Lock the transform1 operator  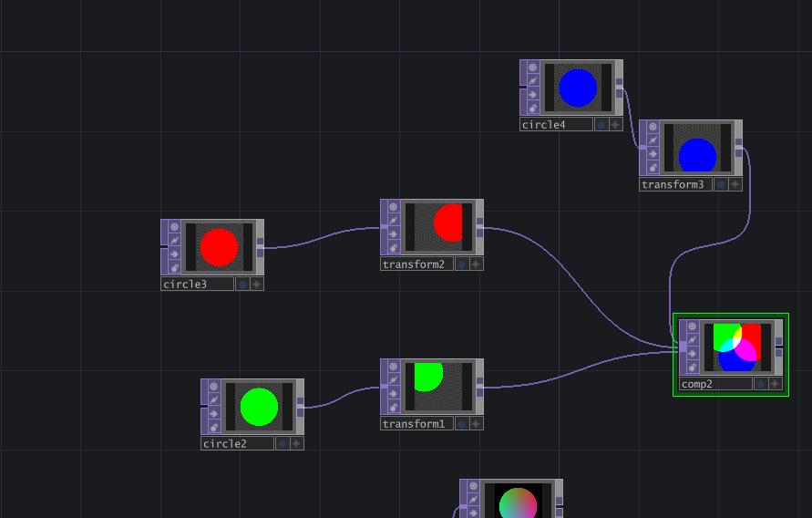(394, 407)
